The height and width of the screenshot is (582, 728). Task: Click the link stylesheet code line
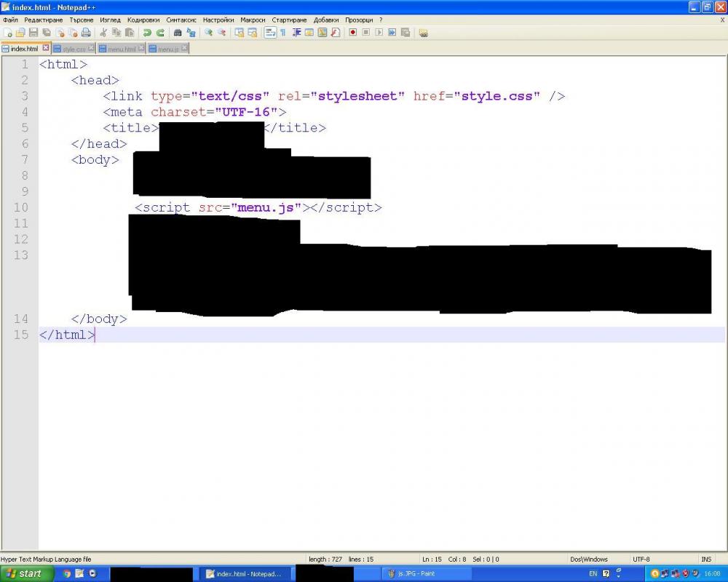(334, 96)
